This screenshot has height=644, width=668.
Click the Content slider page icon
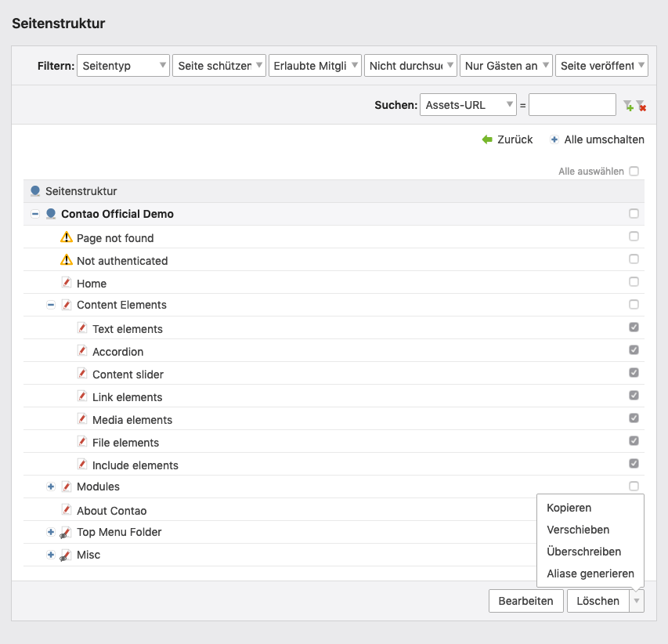pyautogui.click(x=82, y=374)
